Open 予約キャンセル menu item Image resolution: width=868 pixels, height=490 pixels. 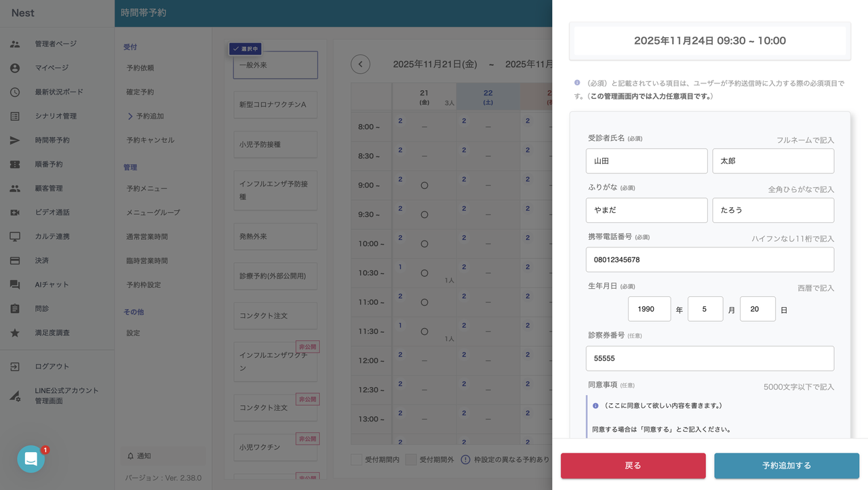[x=151, y=140]
